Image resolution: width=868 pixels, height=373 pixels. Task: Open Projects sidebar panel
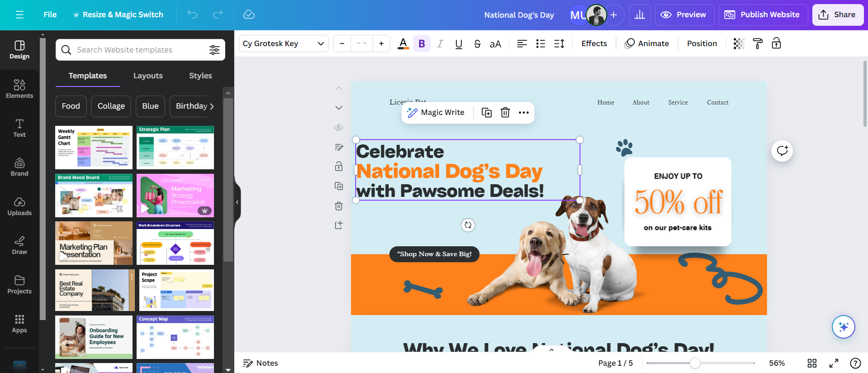[x=19, y=285]
